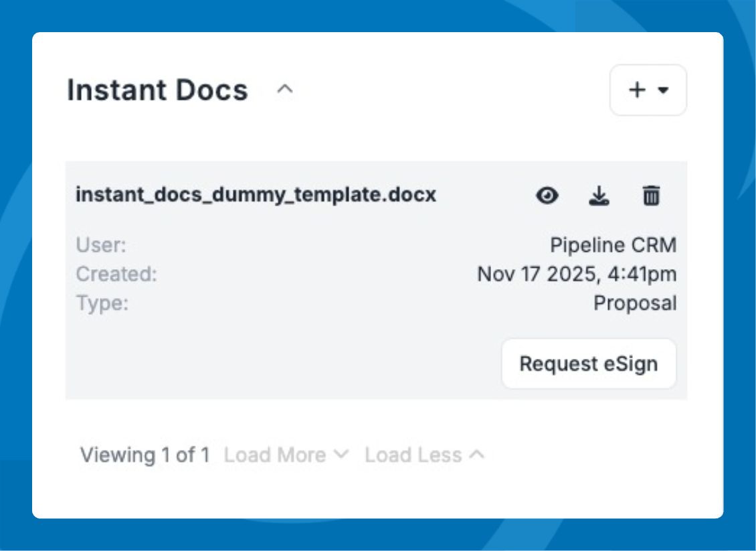This screenshot has width=756, height=551.
Task: Click the Instant Docs panel heading
Action: click(158, 90)
